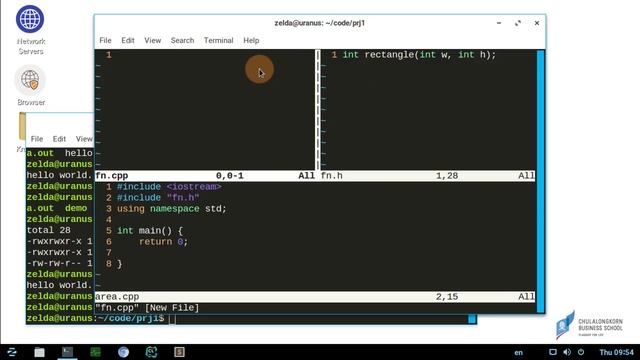Click the '~/code/prj1$' prompt in background terminal
The width and height of the screenshot is (640, 360).
click(131, 318)
